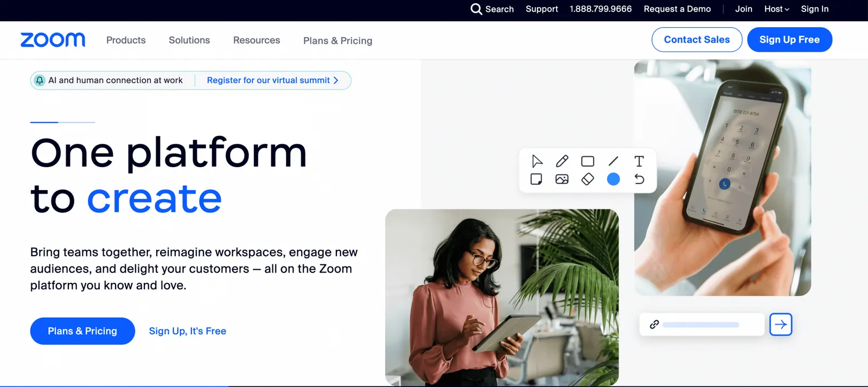Screen dimensions: 868x387
Task: Select the image insert tool
Action: 562,179
